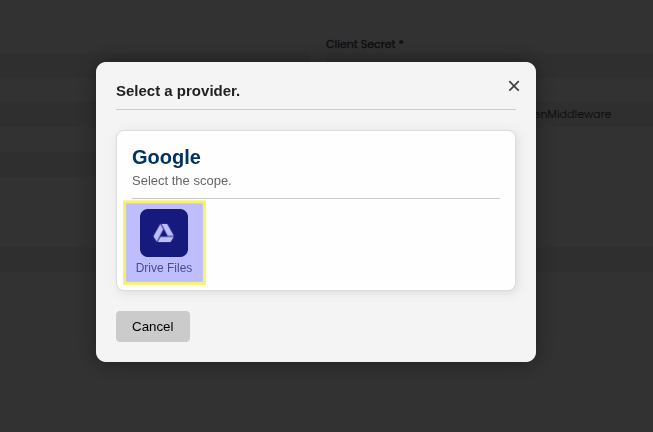The height and width of the screenshot is (432, 653).
Task: Click the partially hidden enMiddleware text
Action: pos(574,114)
